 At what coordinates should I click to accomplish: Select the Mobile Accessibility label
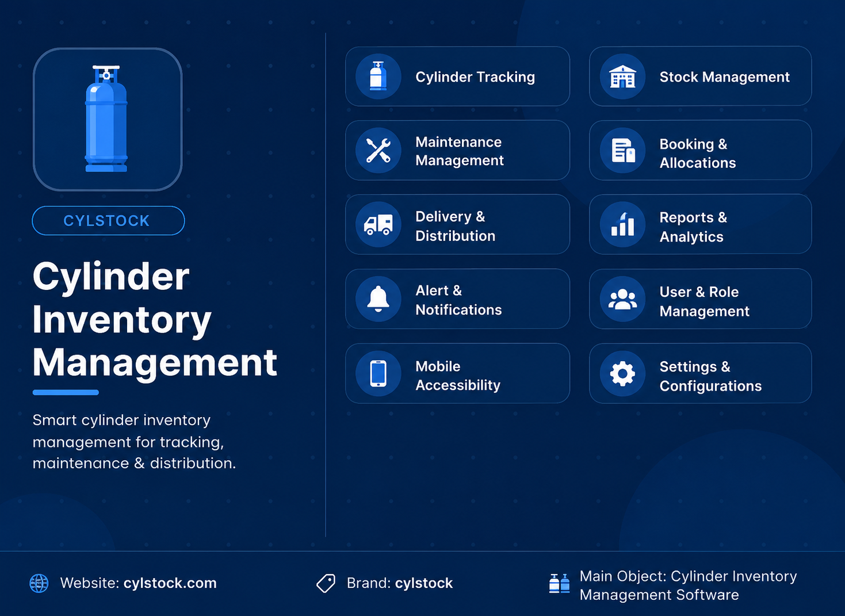(458, 376)
